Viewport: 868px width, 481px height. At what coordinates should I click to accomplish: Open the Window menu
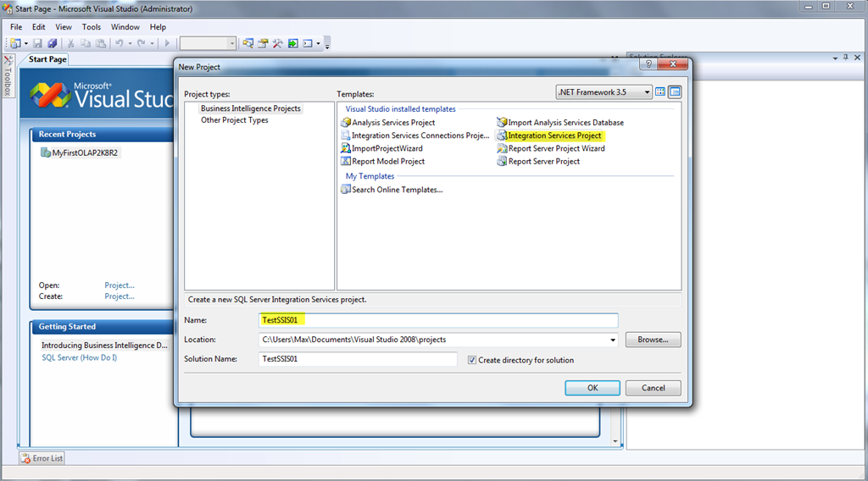125,26
